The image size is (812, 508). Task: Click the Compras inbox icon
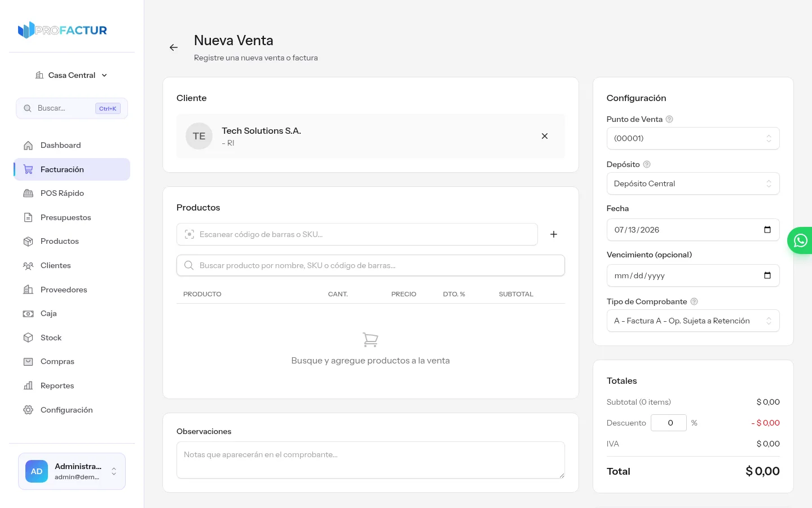(28, 361)
